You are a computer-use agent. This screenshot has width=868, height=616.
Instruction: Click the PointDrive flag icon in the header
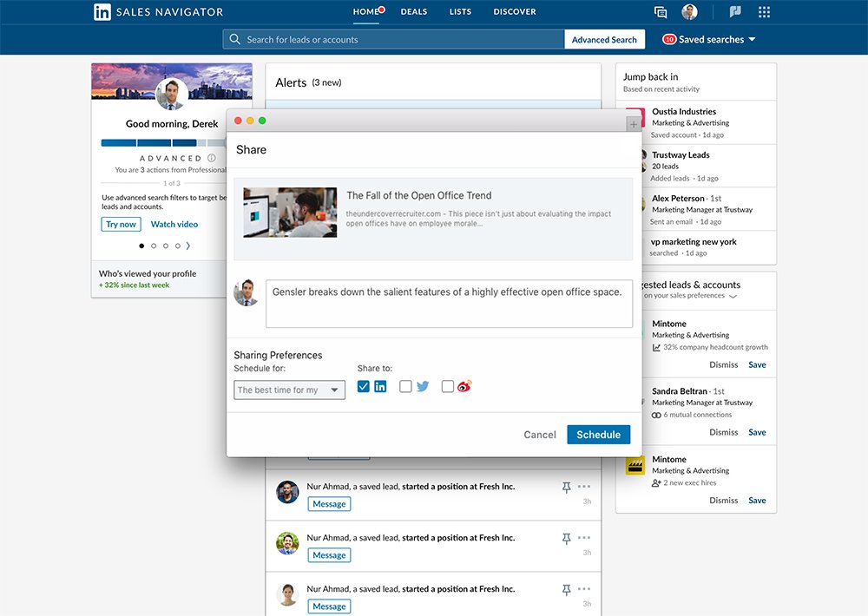[735, 12]
